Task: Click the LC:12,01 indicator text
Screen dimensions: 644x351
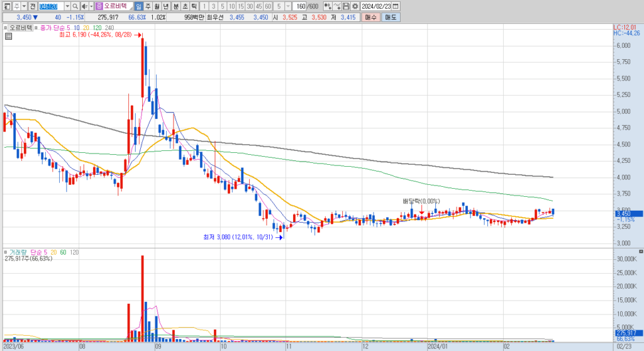Action: pyautogui.click(x=625, y=28)
